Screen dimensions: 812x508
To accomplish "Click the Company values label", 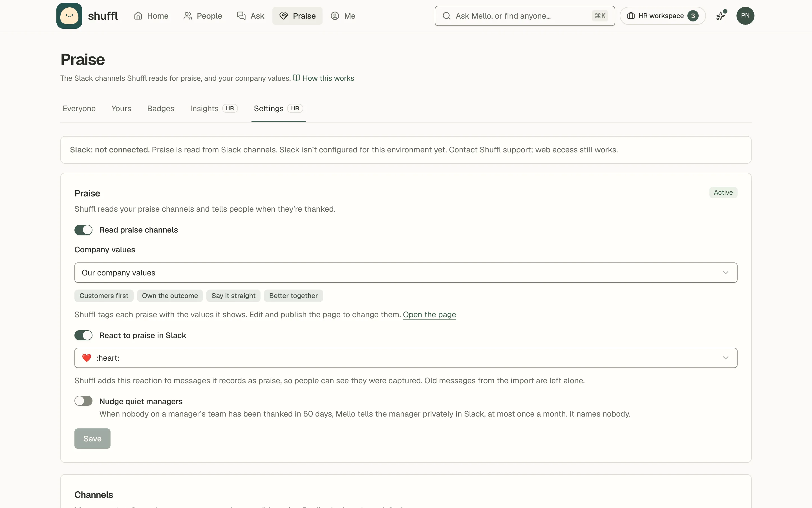I will 105,250.
